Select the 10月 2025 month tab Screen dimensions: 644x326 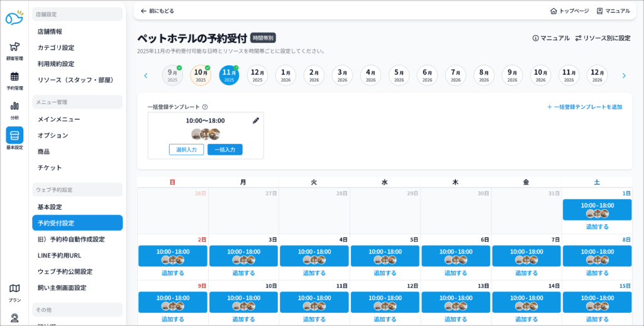(201, 75)
